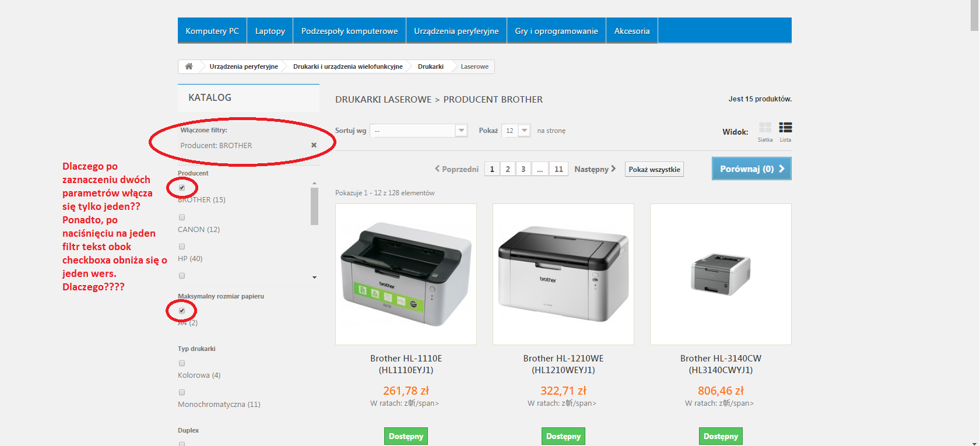
Task: Click the Pokaż wszystkie button
Action: point(654,169)
